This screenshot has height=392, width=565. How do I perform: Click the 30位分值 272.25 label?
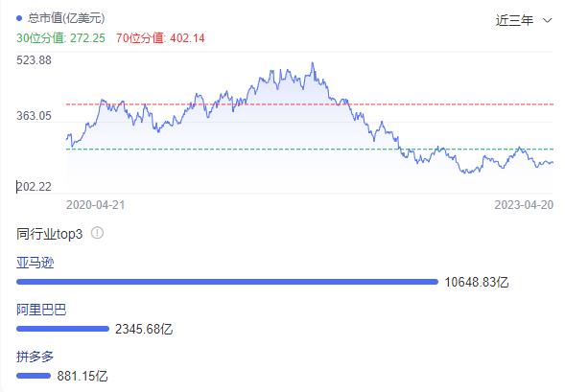(x=60, y=37)
